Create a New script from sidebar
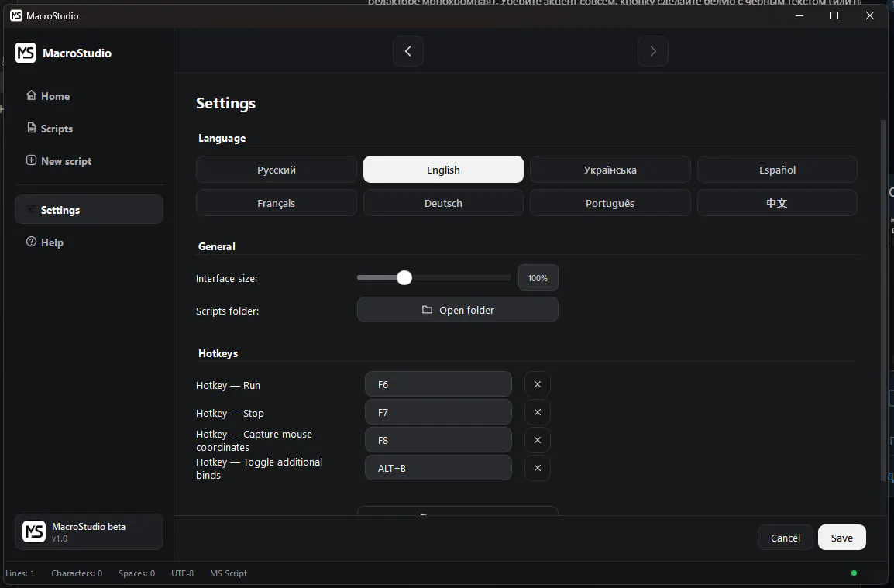Viewport: 894px width, 588px height. pos(59,161)
